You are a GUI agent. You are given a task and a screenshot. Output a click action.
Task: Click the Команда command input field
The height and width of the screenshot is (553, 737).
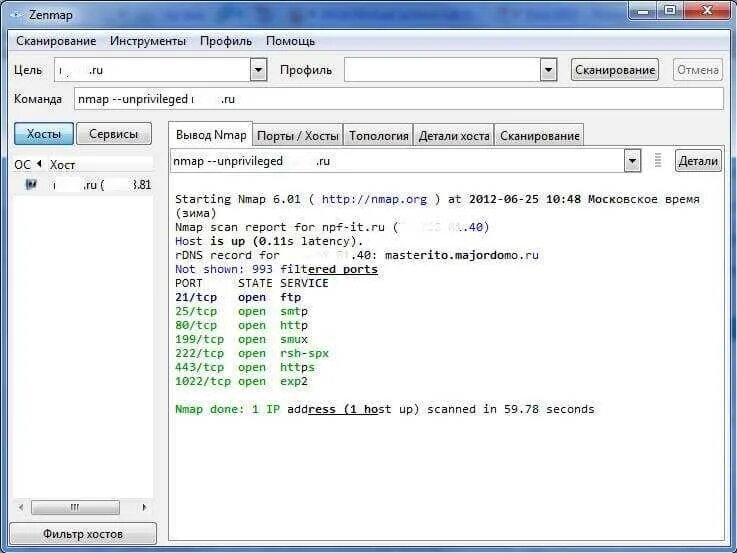399,99
